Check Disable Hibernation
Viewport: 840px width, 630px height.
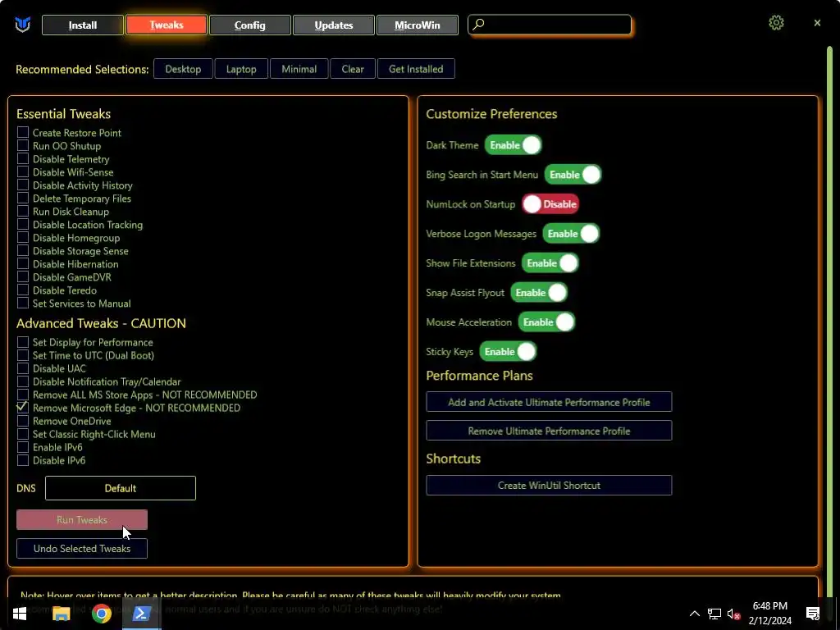click(x=22, y=263)
